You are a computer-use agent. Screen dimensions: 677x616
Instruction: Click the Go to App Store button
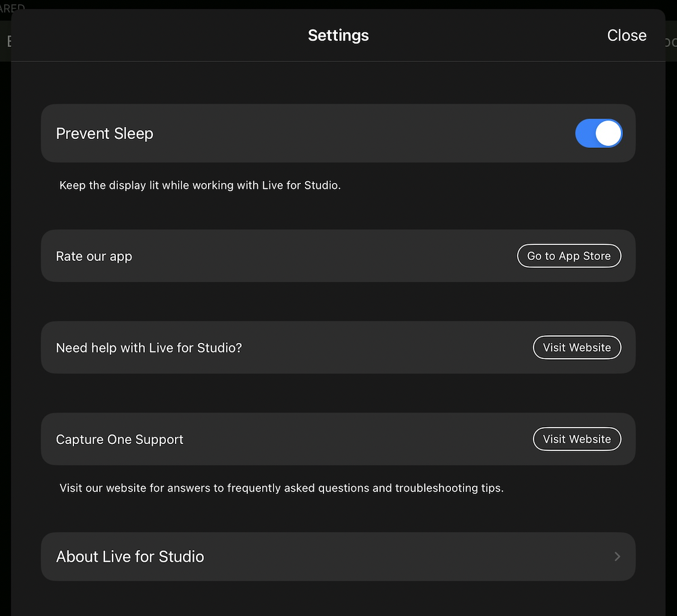click(x=569, y=256)
